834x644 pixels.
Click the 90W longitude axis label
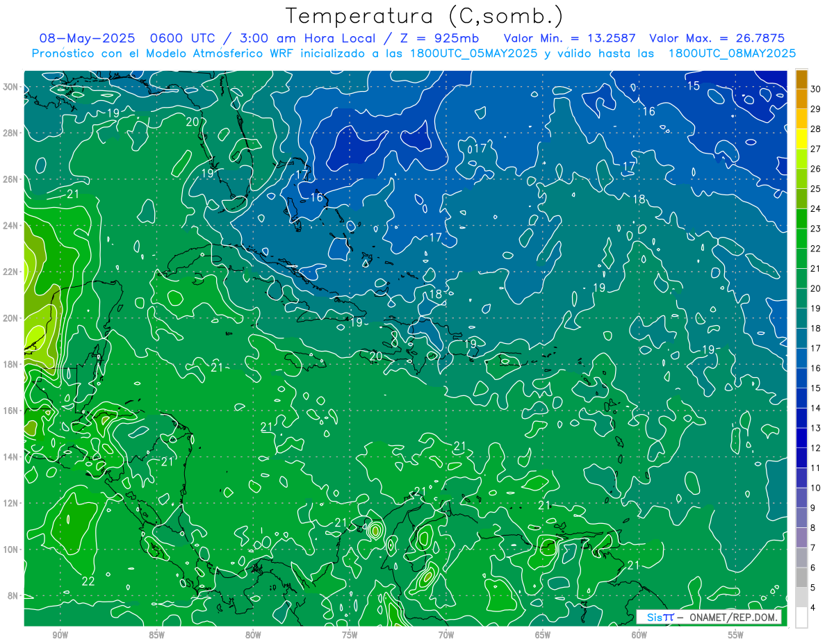[60, 635]
